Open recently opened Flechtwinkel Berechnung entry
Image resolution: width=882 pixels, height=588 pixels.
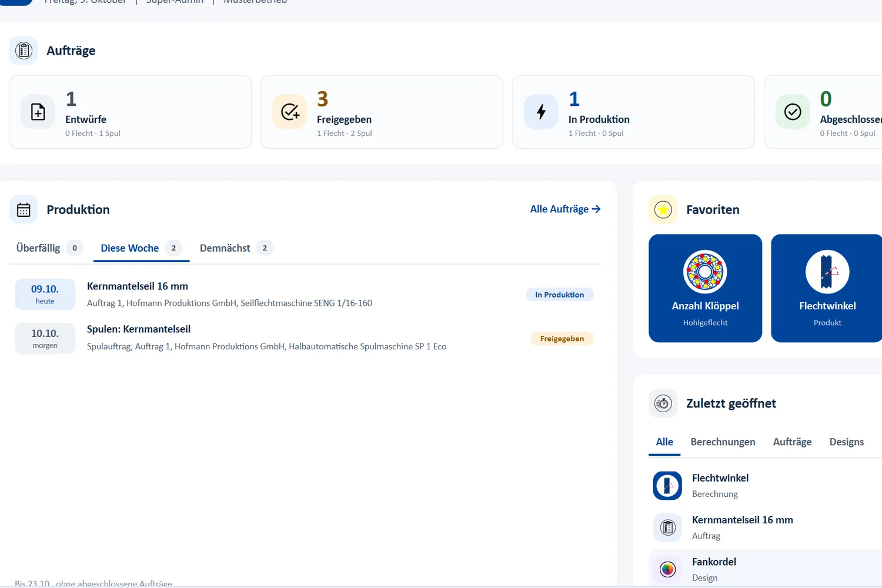[764, 486]
